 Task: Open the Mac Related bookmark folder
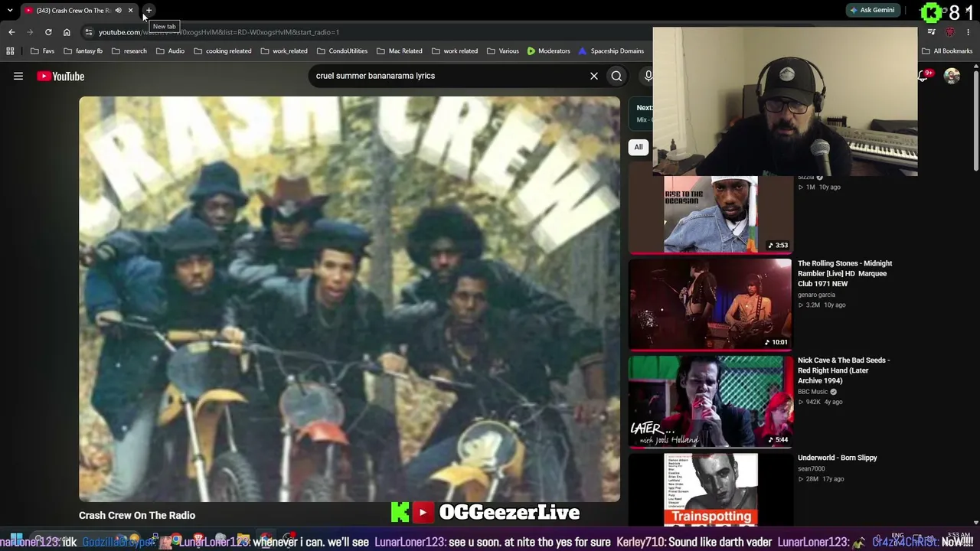coord(400,51)
